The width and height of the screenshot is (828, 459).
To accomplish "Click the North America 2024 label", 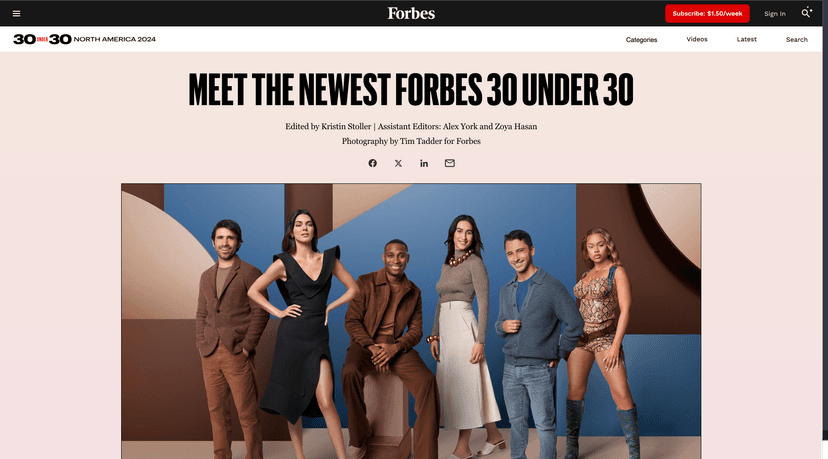I will (x=115, y=39).
